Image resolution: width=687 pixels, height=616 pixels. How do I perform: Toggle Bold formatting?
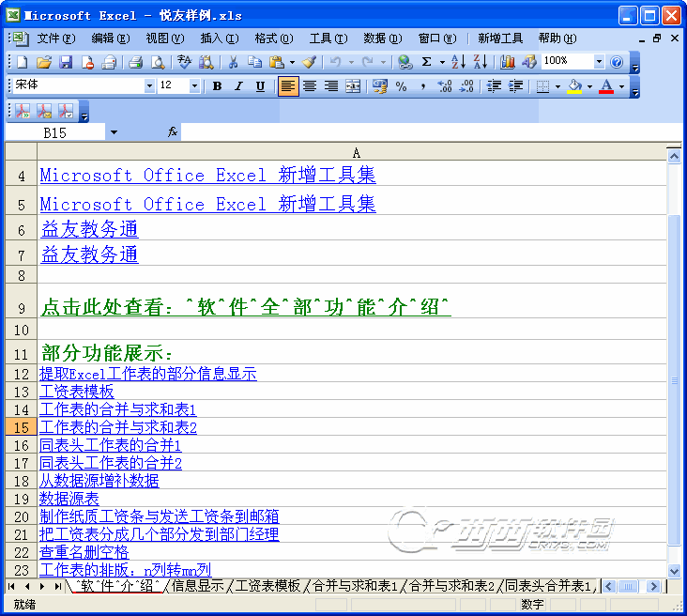(x=217, y=86)
